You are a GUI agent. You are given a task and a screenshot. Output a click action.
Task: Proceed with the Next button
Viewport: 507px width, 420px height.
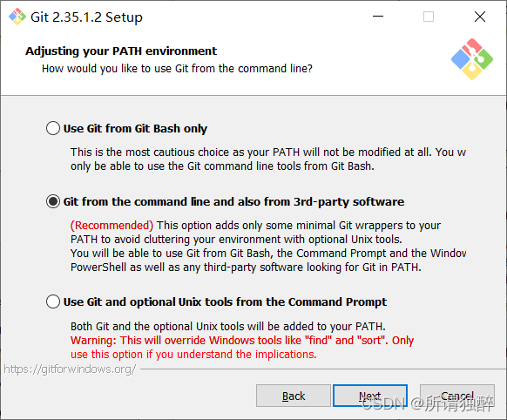tap(370, 396)
